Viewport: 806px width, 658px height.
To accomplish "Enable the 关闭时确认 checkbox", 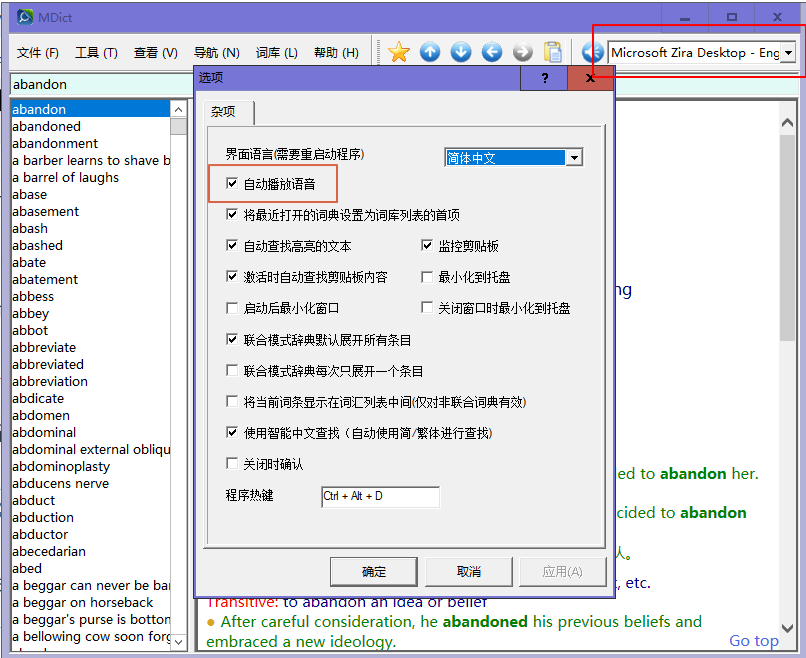I will tap(233, 464).
